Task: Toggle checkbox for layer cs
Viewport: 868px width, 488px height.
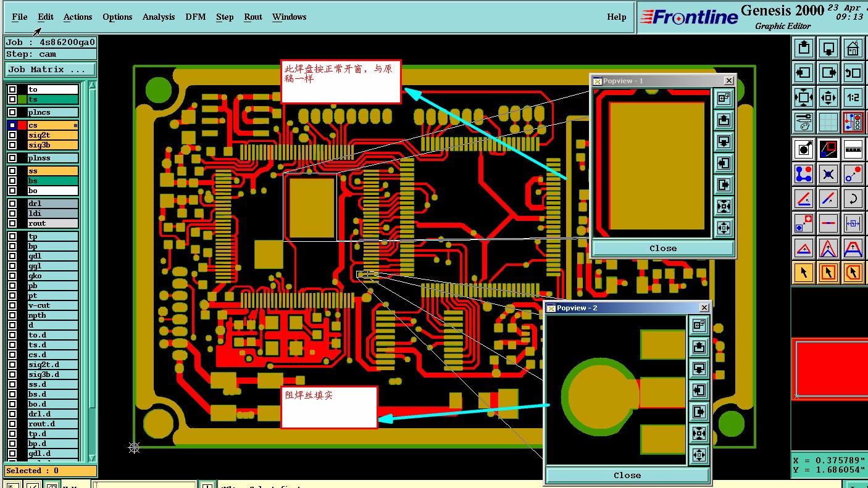Action: pos(12,125)
